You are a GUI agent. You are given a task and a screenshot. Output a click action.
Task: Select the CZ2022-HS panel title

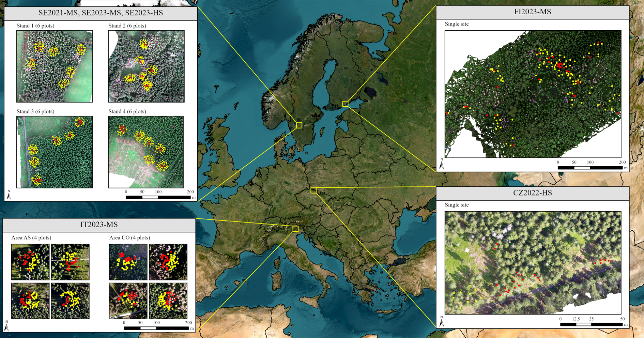(x=533, y=193)
